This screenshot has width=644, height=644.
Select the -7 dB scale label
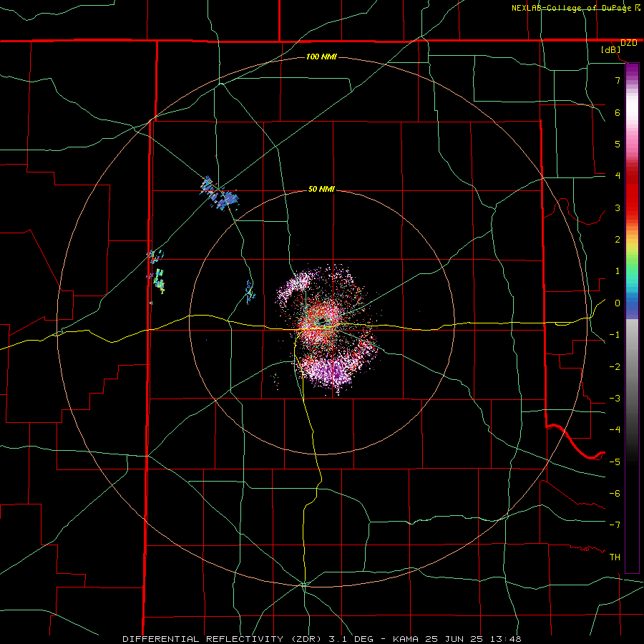tap(615, 525)
